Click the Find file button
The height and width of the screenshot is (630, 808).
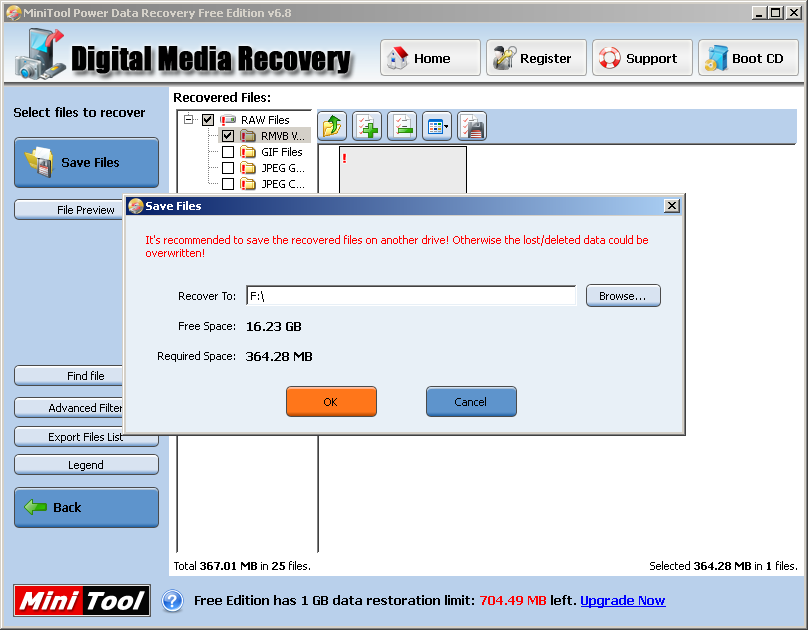(x=70, y=376)
